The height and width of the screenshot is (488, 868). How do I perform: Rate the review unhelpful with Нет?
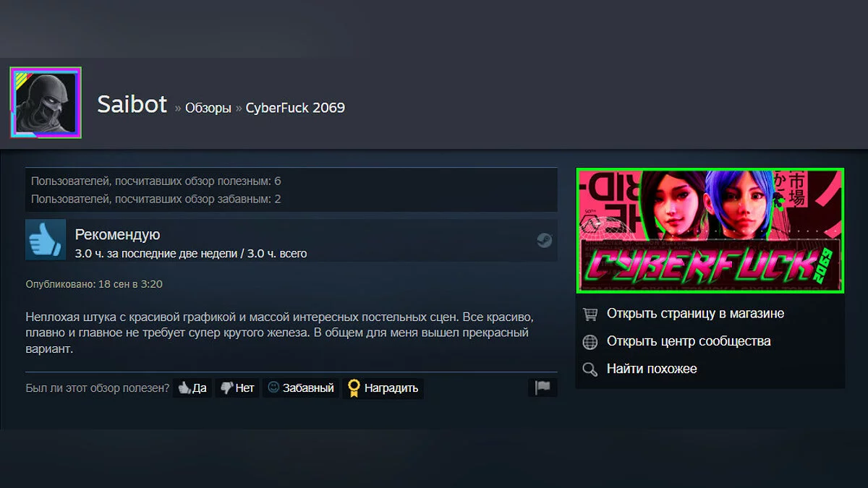click(x=237, y=388)
